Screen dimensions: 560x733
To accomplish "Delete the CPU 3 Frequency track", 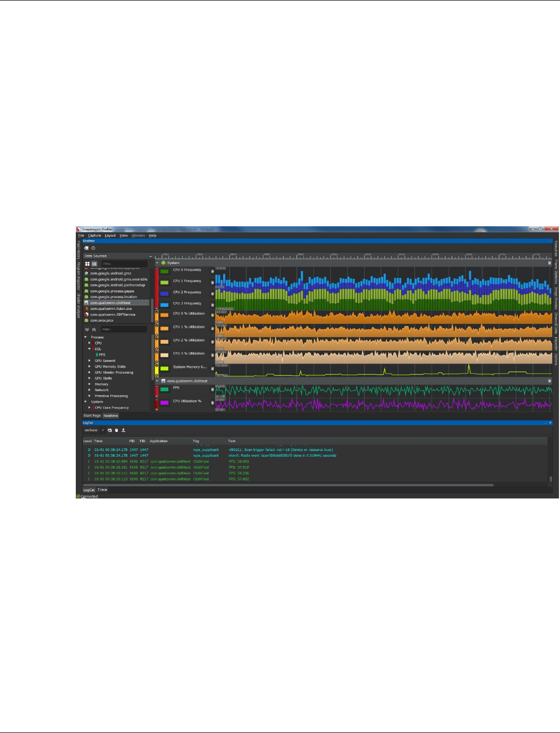I will 212,305.
